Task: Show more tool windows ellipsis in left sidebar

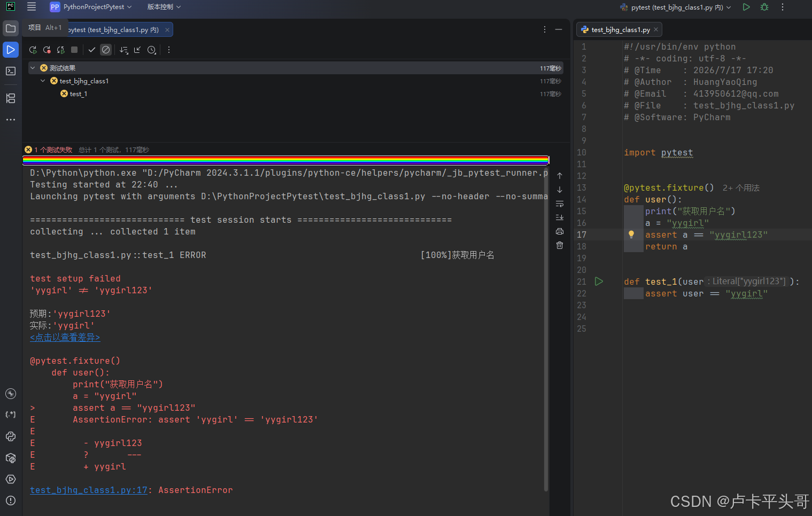Action: [x=11, y=120]
